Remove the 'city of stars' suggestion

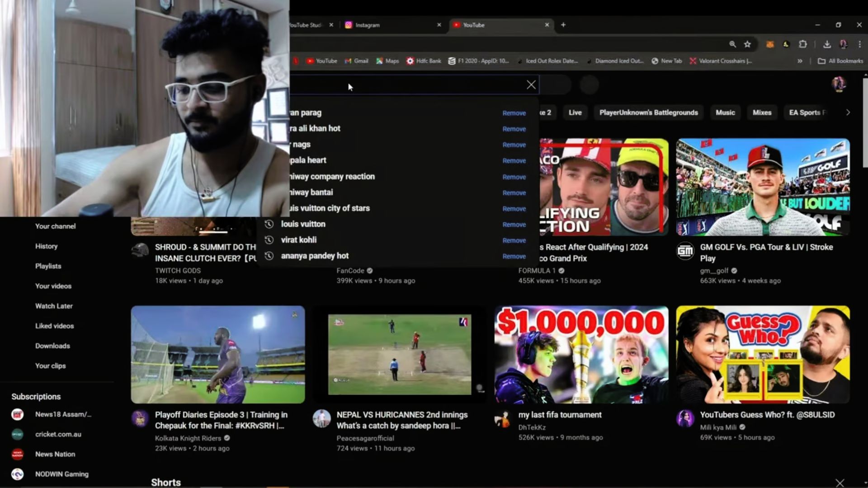click(x=514, y=209)
